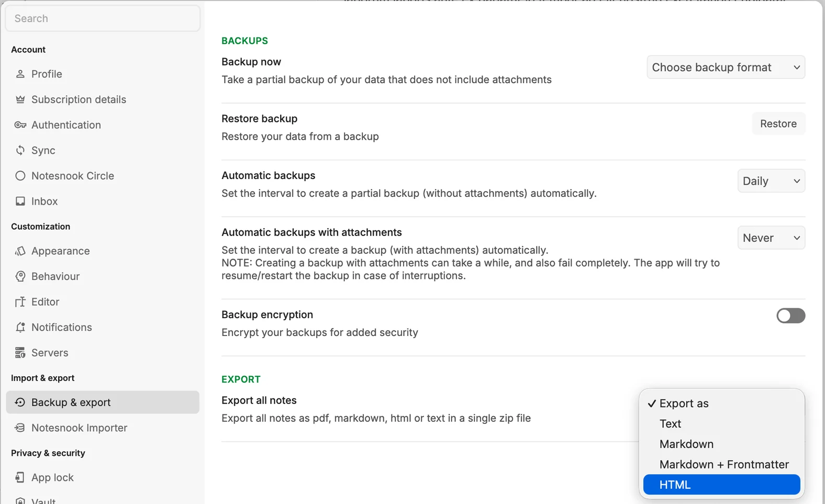The image size is (825, 504).
Task: Click the Sync arrows icon
Action: pyautogui.click(x=20, y=150)
